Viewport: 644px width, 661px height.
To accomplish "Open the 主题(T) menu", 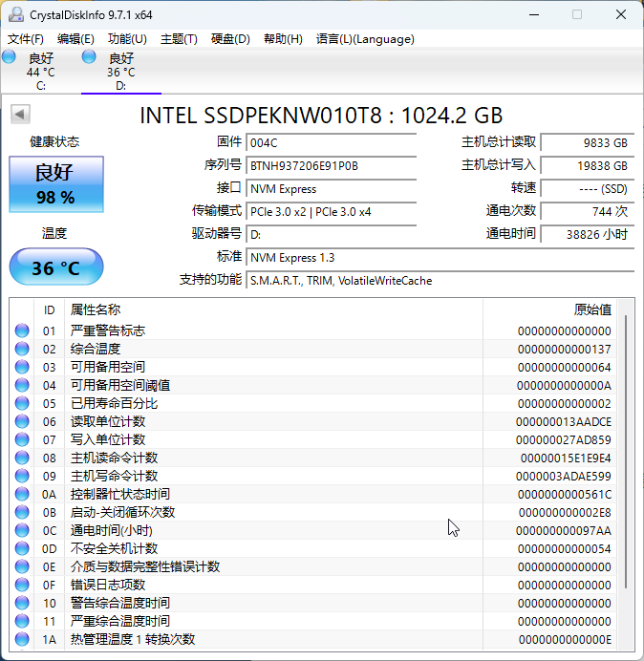I will [x=179, y=39].
